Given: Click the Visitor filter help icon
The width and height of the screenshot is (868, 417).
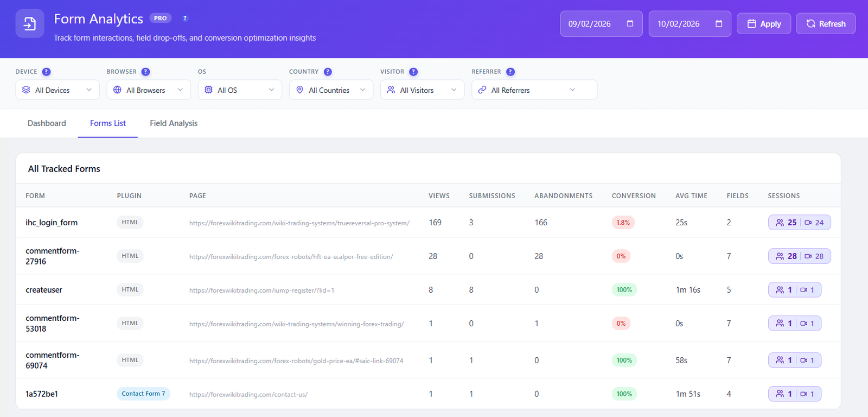Looking at the screenshot, I should 413,72.
